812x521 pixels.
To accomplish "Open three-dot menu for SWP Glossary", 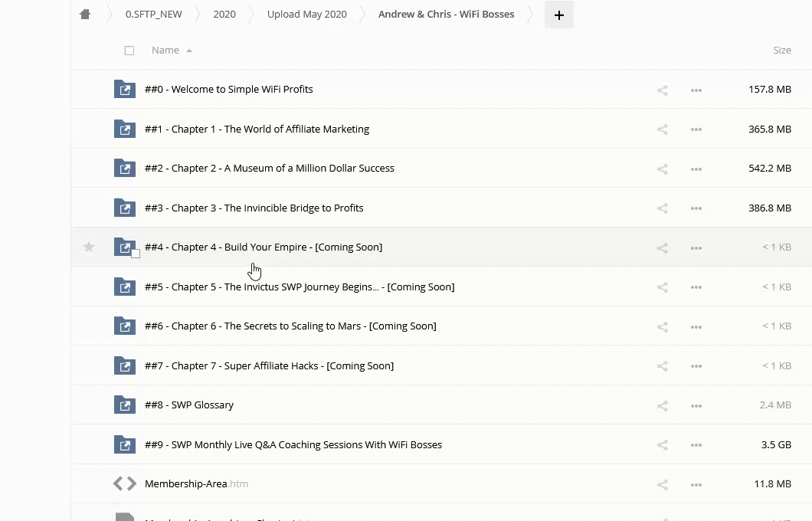I will (x=696, y=405).
